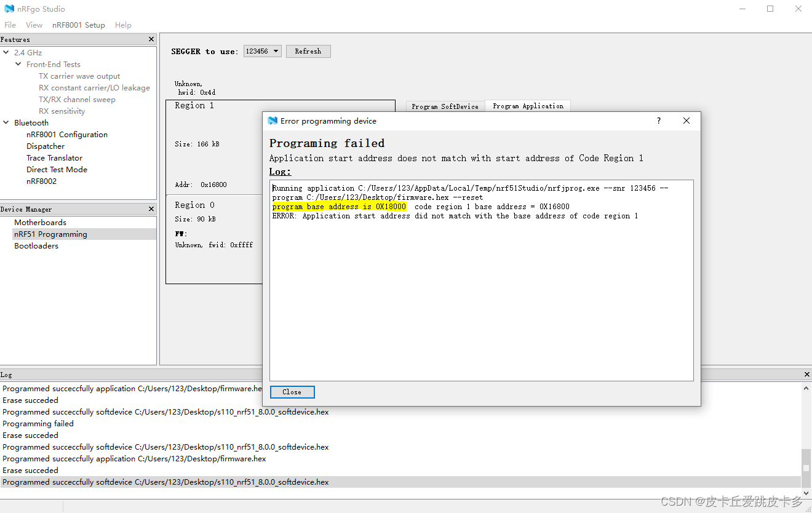Screen dimensions: 812x513
Task: Open the File menu
Action: (x=10, y=25)
